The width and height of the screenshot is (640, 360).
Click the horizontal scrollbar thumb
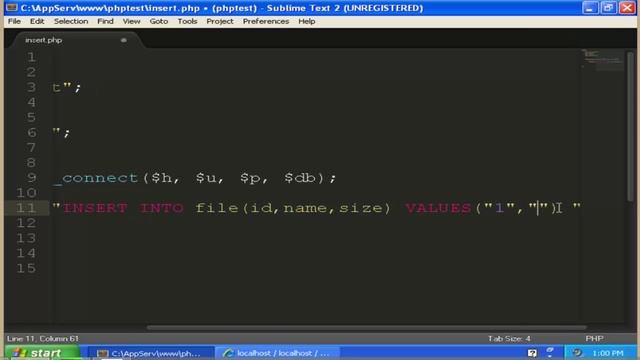click(x=367, y=327)
